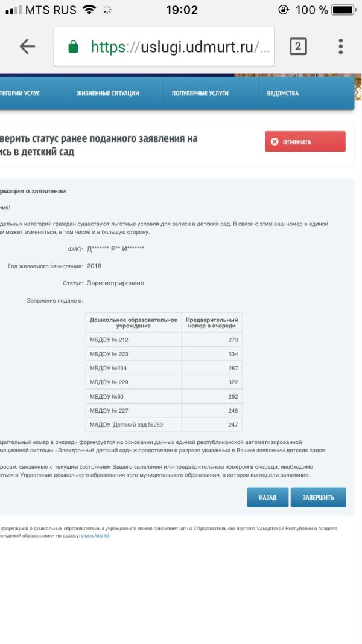Tap the cellular signal bars icon

[11, 11]
